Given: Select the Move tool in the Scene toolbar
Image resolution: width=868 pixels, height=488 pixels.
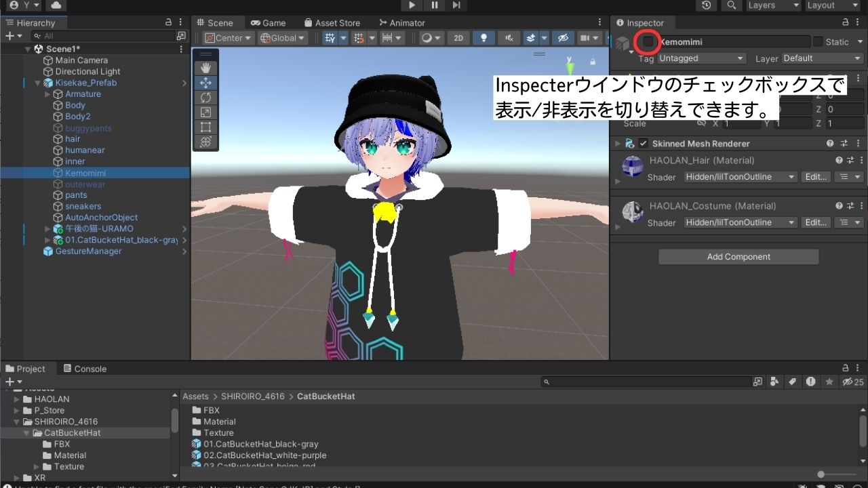Looking at the screenshot, I should (x=207, y=82).
